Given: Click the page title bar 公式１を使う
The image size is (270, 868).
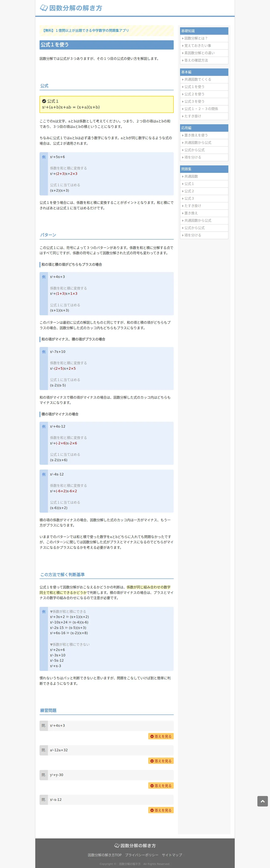Looking at the screenshot, I should [x=107, y=45].
